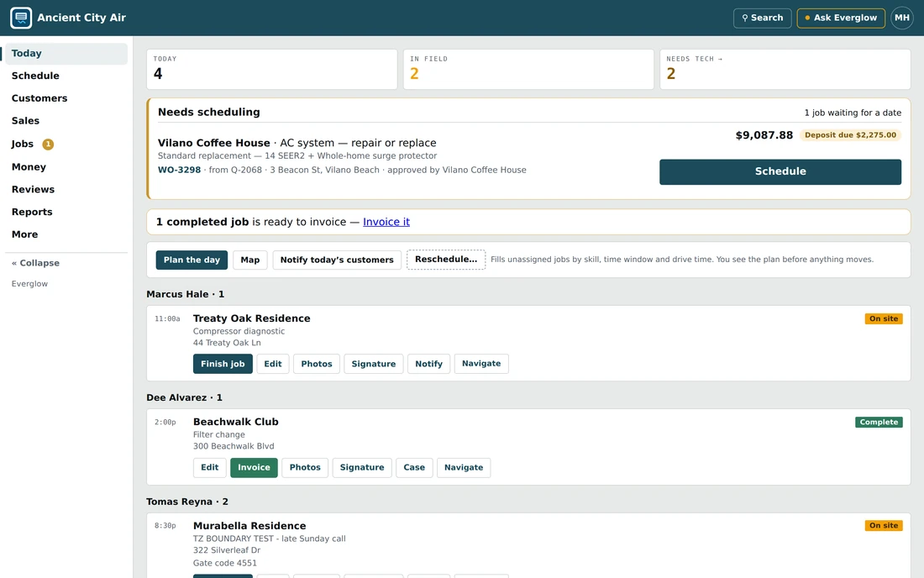This screenshot has height=578, width=924.
Task: Navigate to Sales in the sidebar
Action: (66, 120)
